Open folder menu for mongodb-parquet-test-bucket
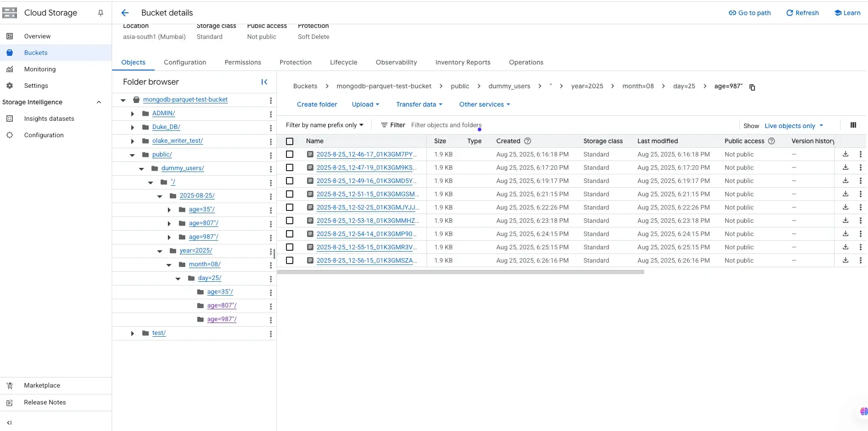868x431 pixels. 270,100
